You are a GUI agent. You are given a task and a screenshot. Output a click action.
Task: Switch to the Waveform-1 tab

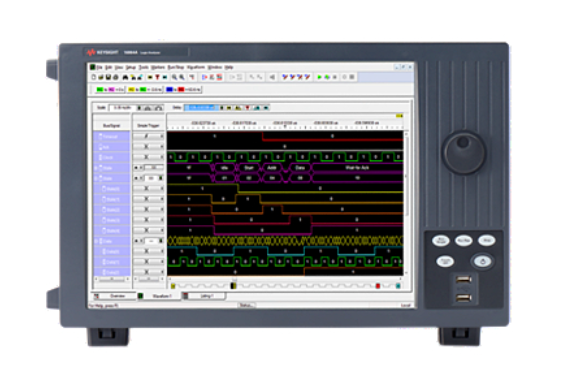[x=159, y=296]
